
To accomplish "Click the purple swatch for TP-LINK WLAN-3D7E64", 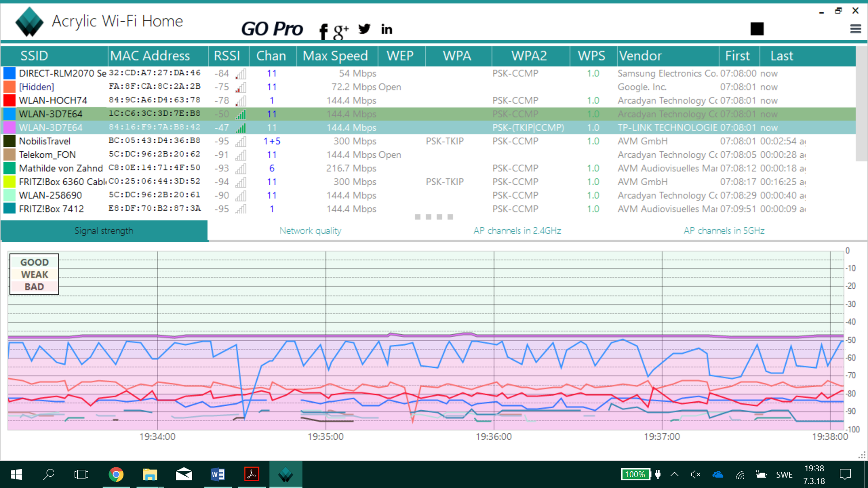I will click(x=9, y=127).
